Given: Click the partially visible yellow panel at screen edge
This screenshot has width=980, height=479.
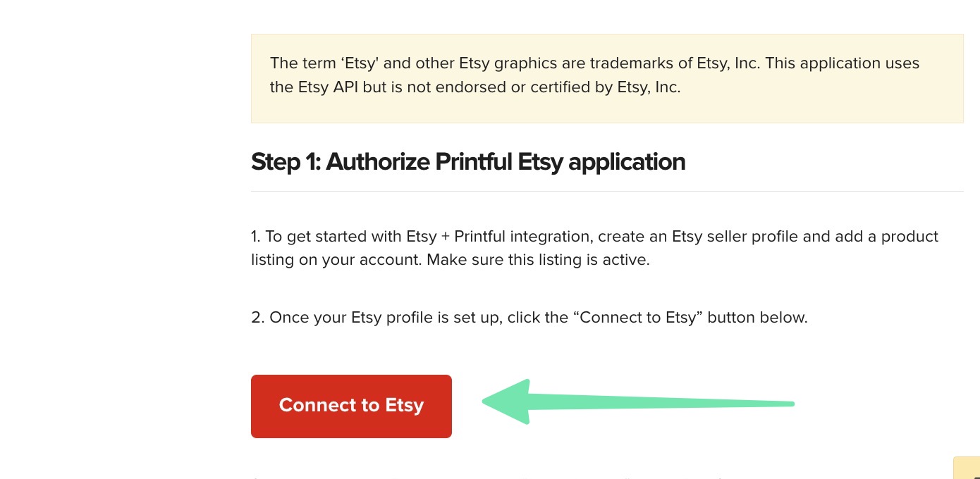Looking at the screenshot, I should [x=967, y=468].
